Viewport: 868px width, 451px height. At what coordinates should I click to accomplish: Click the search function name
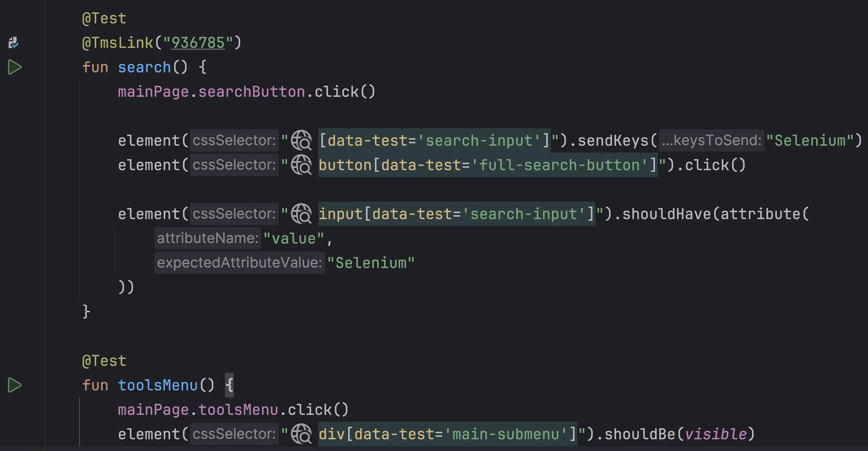point(145,67)
